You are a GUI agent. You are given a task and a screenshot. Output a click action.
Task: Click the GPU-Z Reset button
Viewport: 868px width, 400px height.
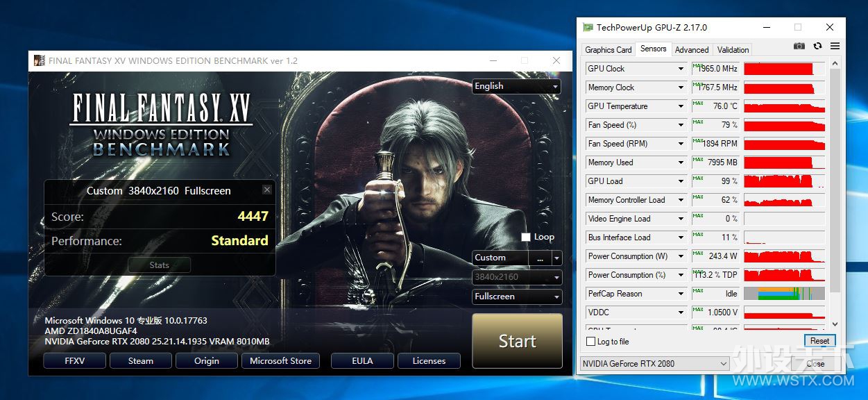point(819,341)
